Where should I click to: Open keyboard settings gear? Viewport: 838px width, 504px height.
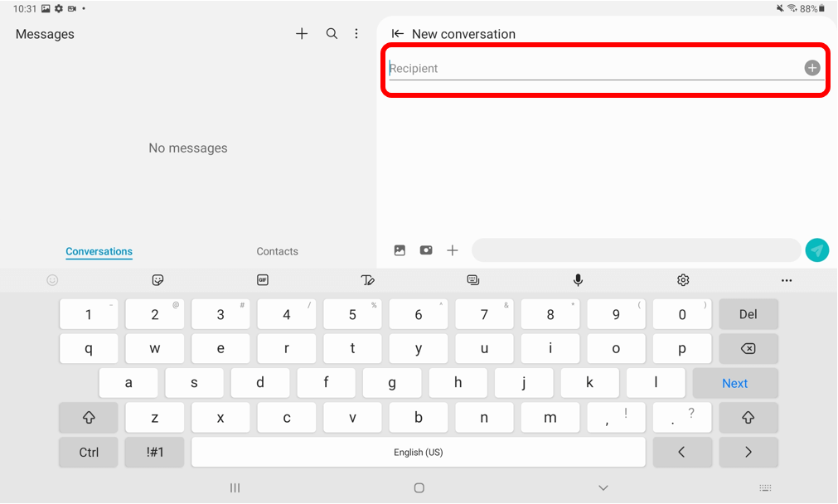pyautogui.click(x=683, y=280)
